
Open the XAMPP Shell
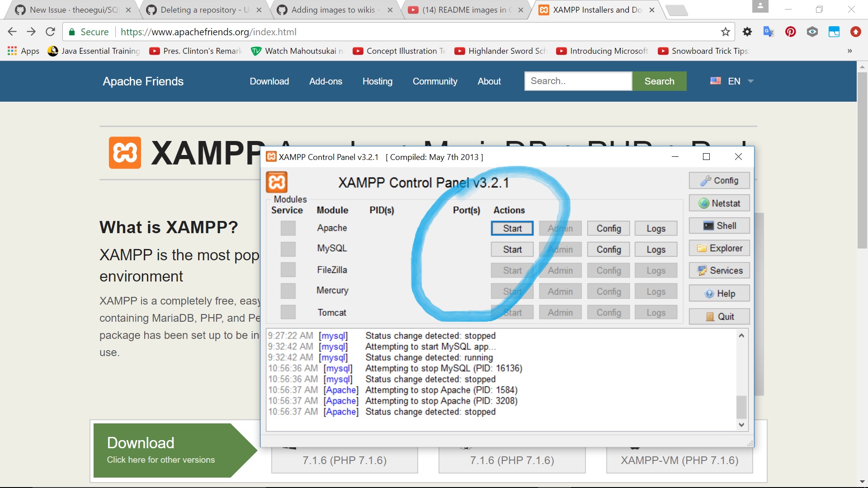[719, 226]
